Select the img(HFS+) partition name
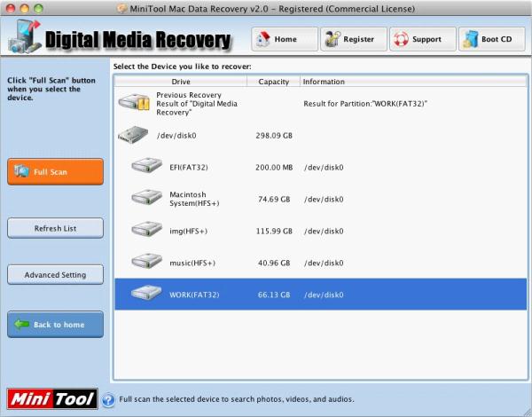 188,231
